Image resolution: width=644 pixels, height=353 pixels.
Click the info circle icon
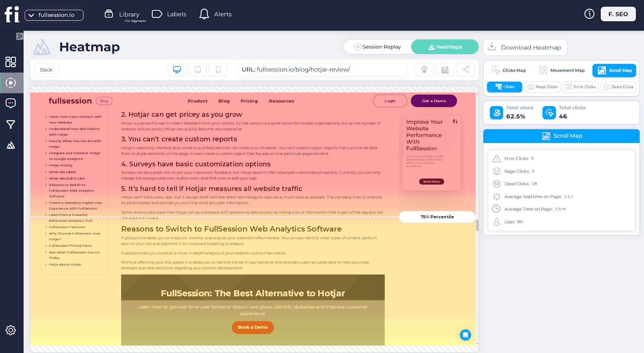[589, 14]
